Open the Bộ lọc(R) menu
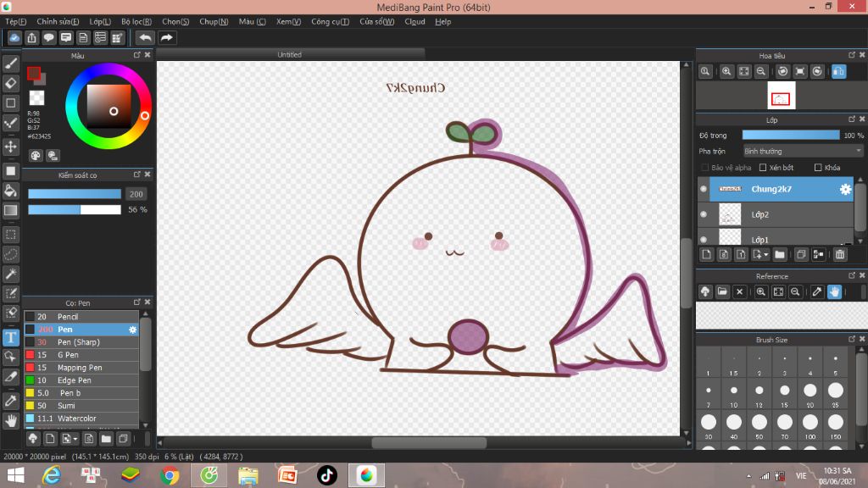Image resolution: width=868 pixels, height=488 pixels. pos(136,21)
